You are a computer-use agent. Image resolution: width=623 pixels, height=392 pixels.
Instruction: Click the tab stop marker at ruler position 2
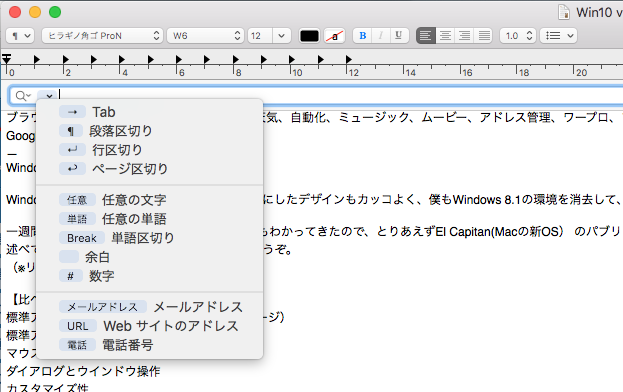pos(65,59)
